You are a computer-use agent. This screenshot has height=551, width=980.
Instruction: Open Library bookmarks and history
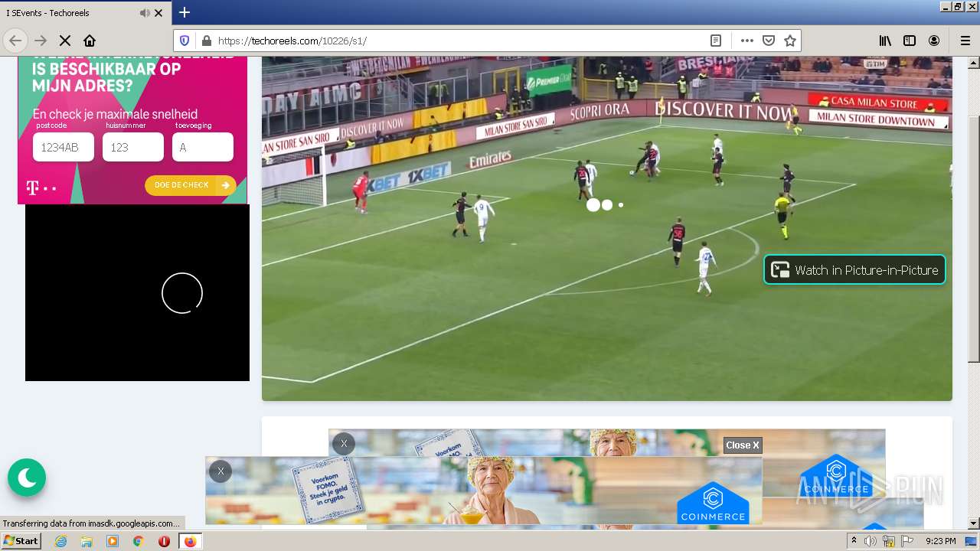885,41
